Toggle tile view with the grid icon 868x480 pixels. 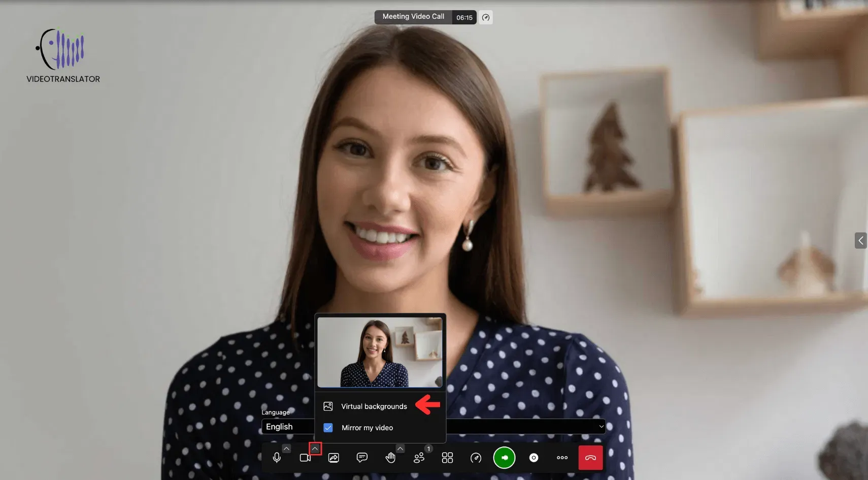coord(447,458)
